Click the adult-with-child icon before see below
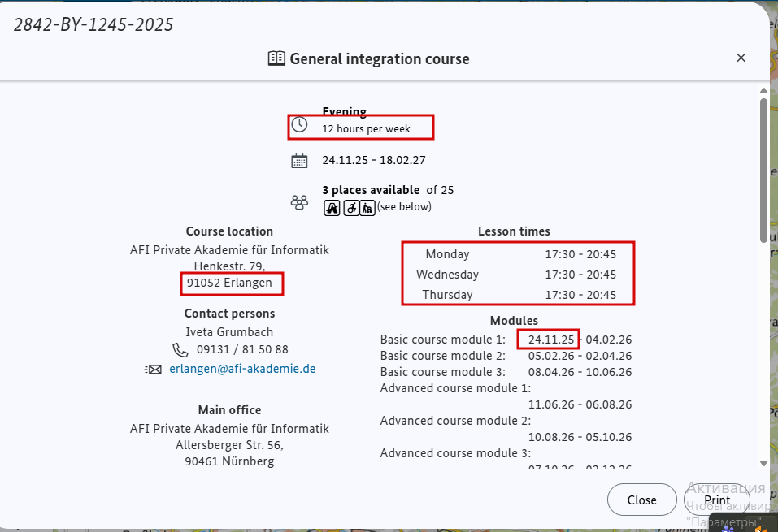This screenshot has height=532, width=778. tap(367, 208)
